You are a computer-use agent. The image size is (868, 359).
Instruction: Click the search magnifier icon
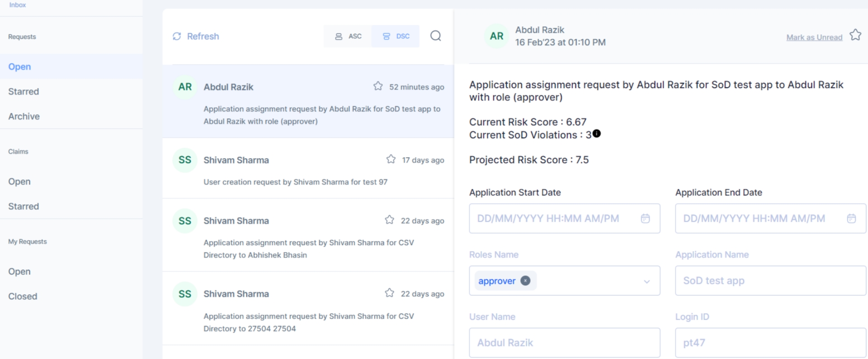435,36
